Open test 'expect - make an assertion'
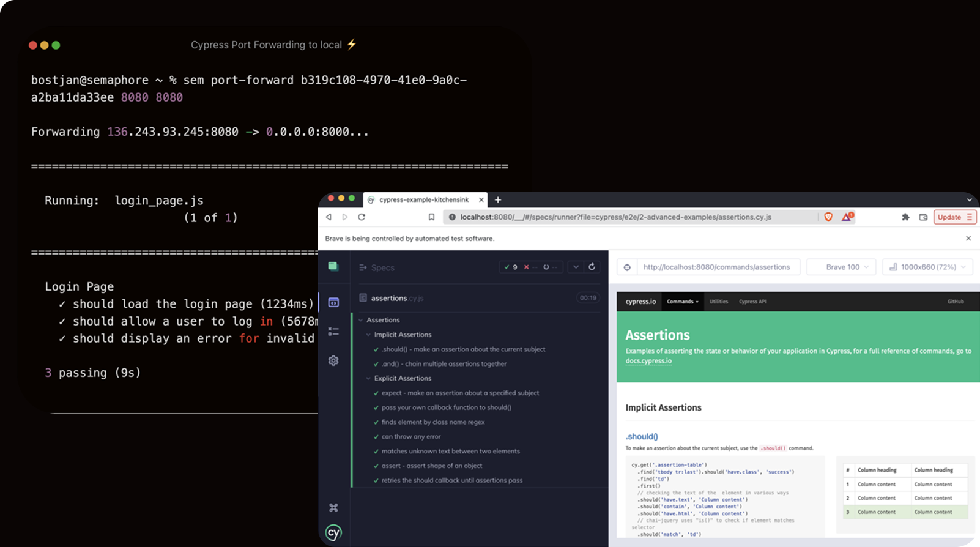Viewport: 980px width, 547px height. [x=460, y=393]
